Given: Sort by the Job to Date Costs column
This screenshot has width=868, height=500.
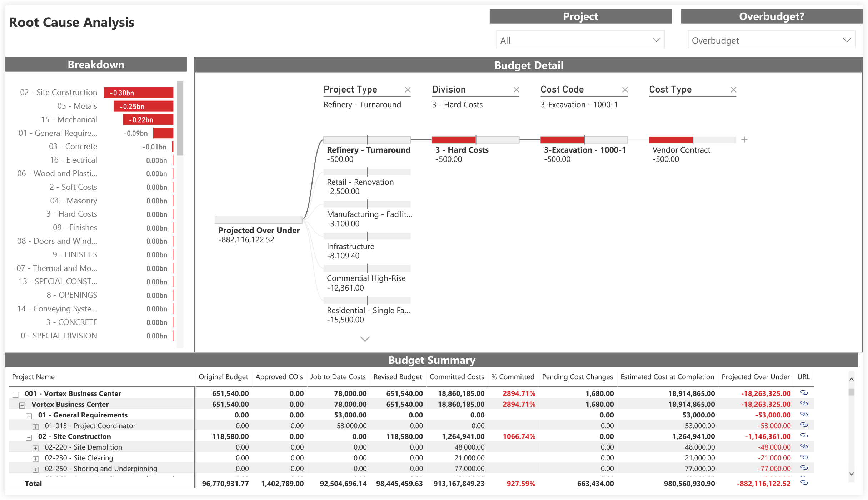Looking at the screenshot, I should (338, 377).
